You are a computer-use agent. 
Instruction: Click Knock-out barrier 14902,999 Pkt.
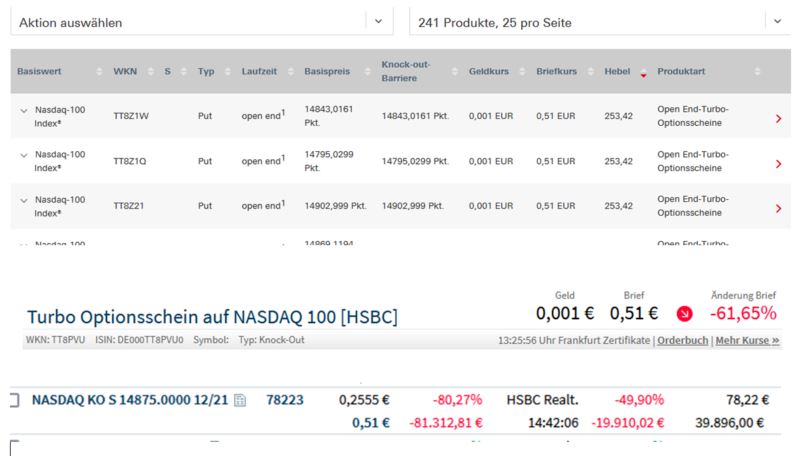pos(413,206)
